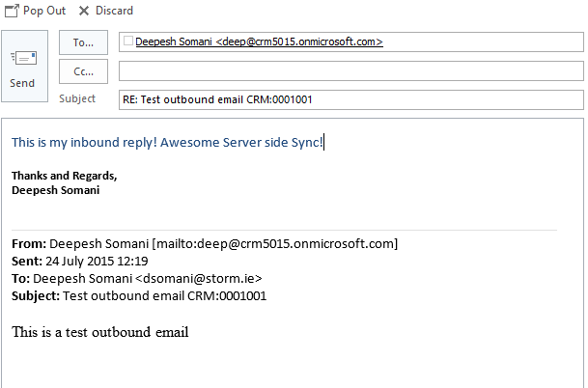Click the Deepesh Somani signature name
The width and height of the screenshot is (588, 388).
[x=56, y=190]
